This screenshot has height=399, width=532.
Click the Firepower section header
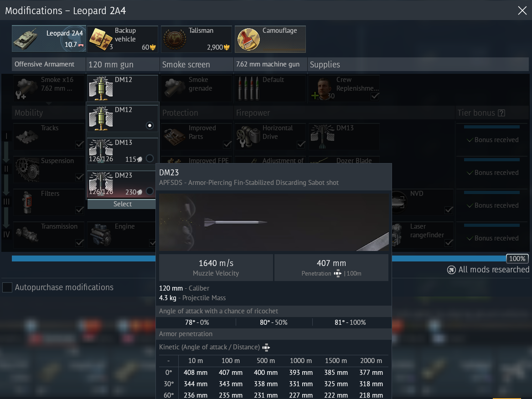pyautogui.click(x=253, y=113)
